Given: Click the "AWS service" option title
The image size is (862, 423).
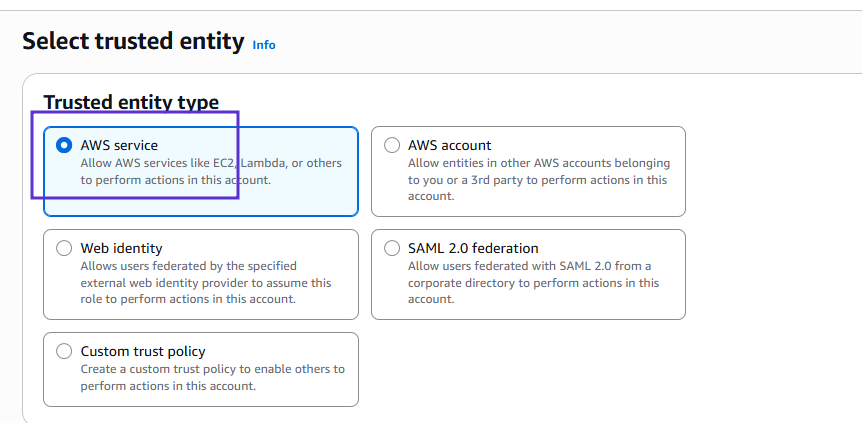Looking at the screenshot, I should 119,145.
